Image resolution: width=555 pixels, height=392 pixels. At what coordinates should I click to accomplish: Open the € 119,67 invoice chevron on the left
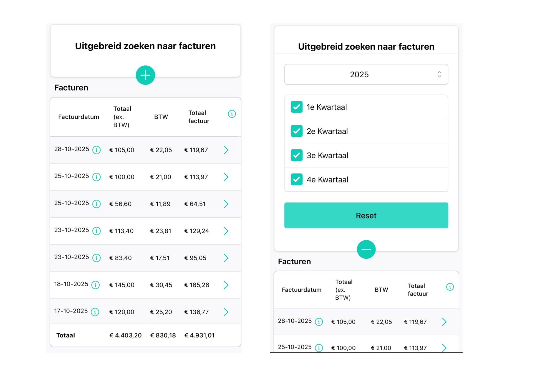226,150
